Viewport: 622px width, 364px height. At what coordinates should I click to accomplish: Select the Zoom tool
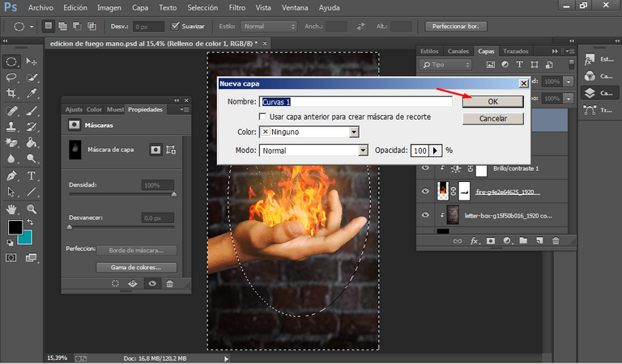[x=32, y=209]
